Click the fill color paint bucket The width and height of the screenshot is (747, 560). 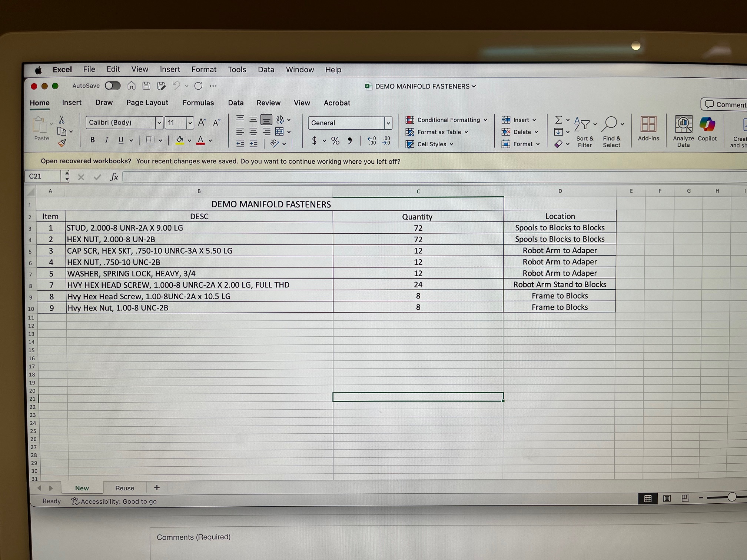point(180,140)
